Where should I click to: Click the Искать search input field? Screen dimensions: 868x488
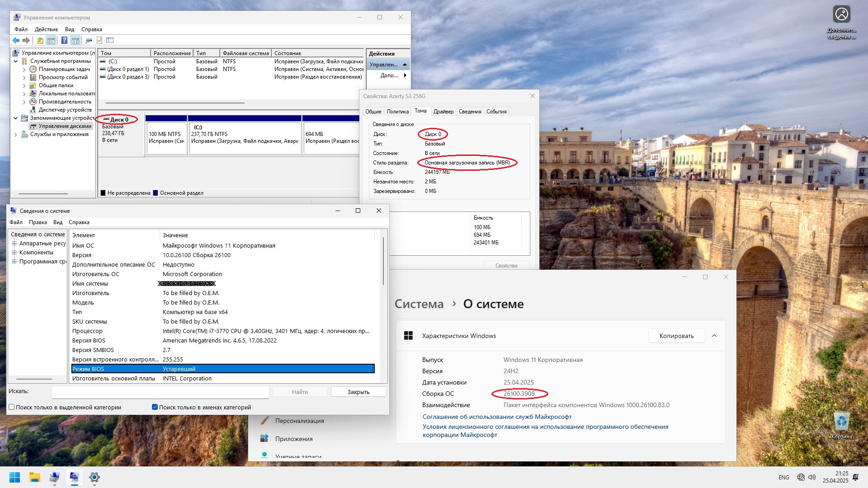tap(160, 392)
